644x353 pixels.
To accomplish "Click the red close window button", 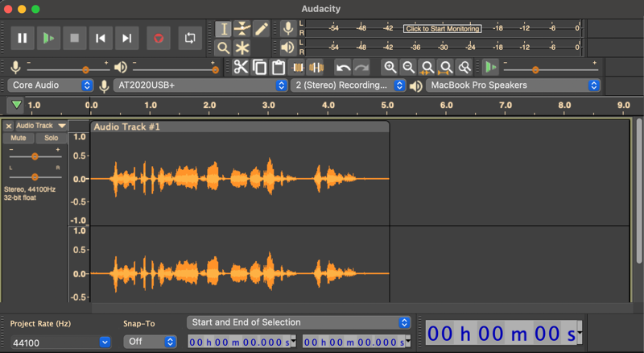I will click(x=8, y=9).
